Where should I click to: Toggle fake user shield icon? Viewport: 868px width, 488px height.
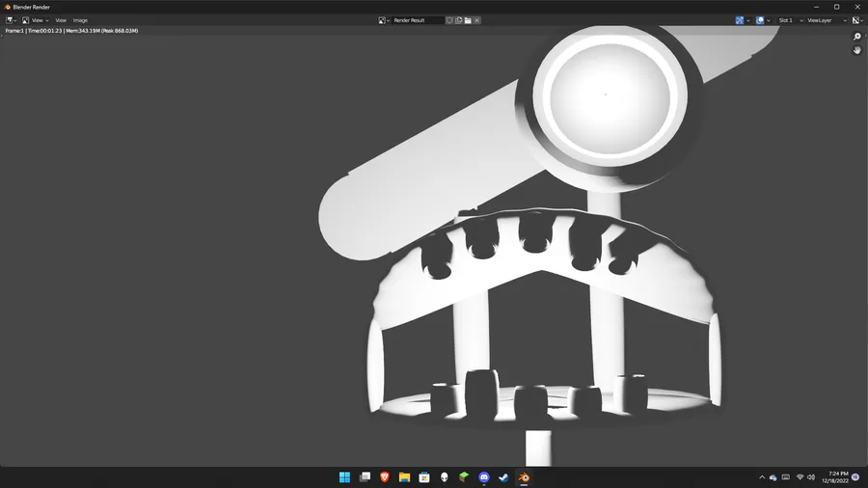[449, 20]
